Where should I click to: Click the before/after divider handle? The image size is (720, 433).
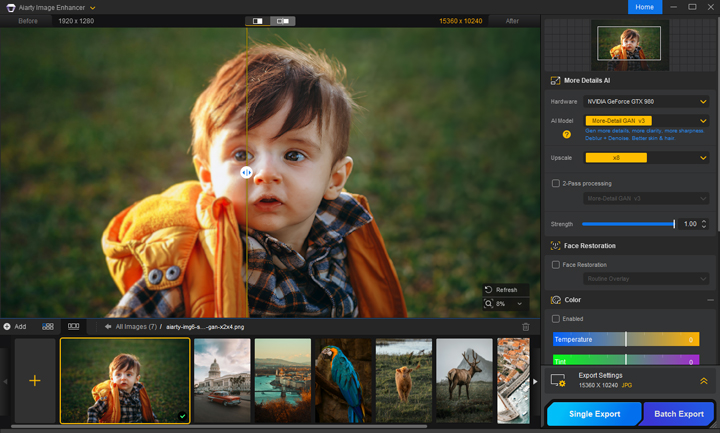point(247,172)
